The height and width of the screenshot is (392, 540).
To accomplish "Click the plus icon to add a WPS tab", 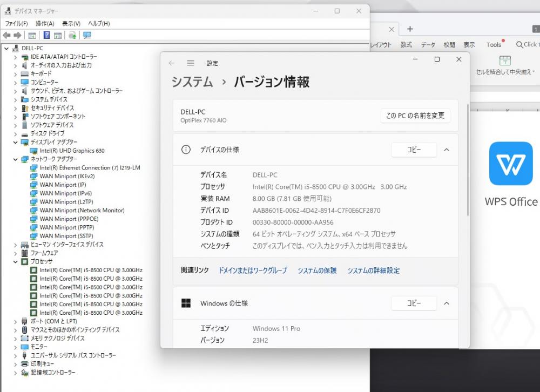I will [410, 29].
